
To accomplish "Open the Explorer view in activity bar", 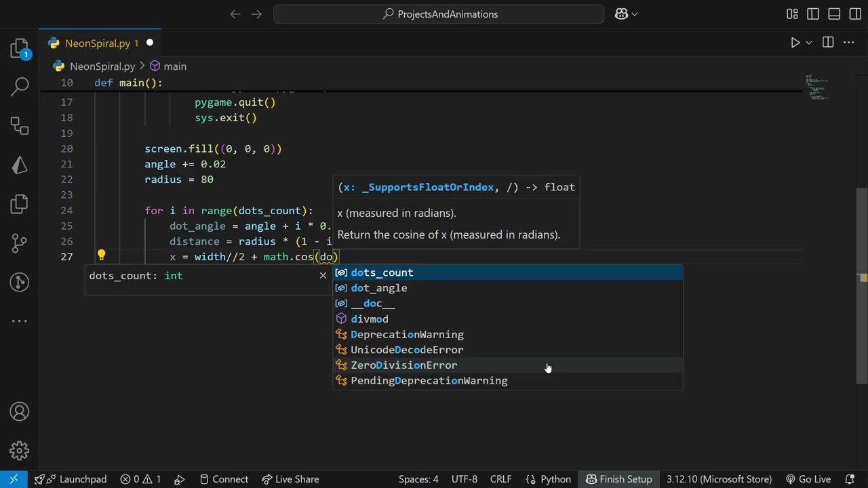I will coord(20,48).
